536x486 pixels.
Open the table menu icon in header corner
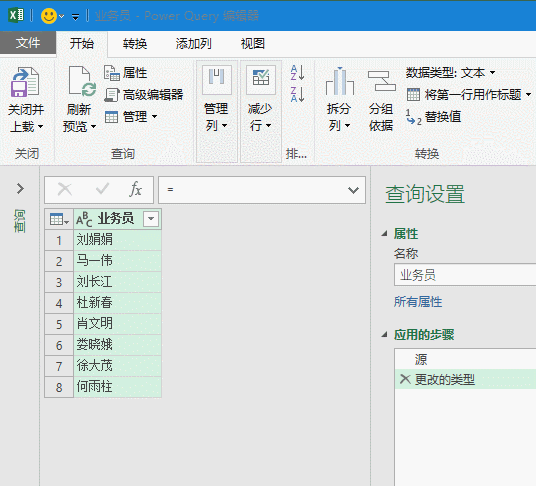[59, 219]
